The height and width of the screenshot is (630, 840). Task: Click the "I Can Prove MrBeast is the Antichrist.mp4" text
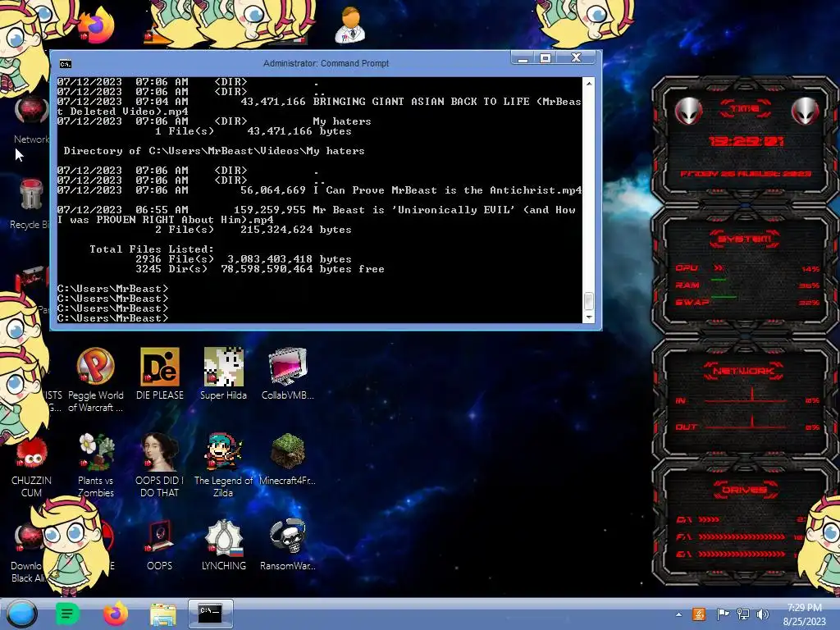(x=447, y=190)
